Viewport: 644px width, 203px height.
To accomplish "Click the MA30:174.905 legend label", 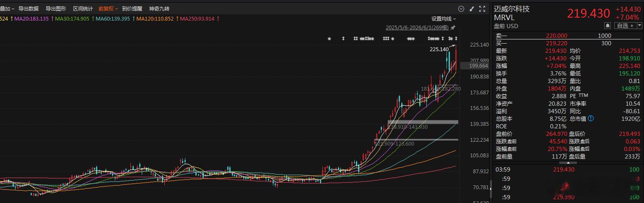I will [72, 18].
